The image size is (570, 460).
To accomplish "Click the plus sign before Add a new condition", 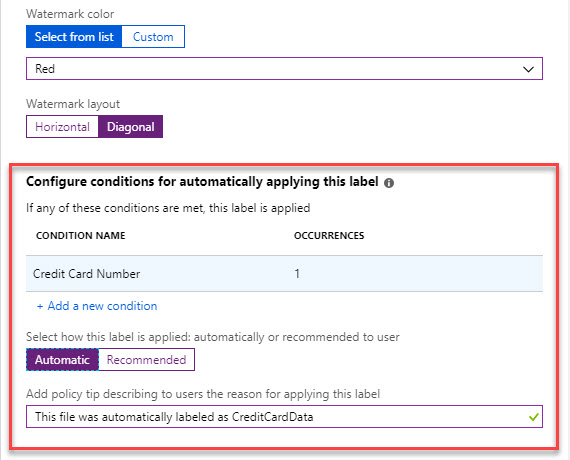I will point(40,306).
